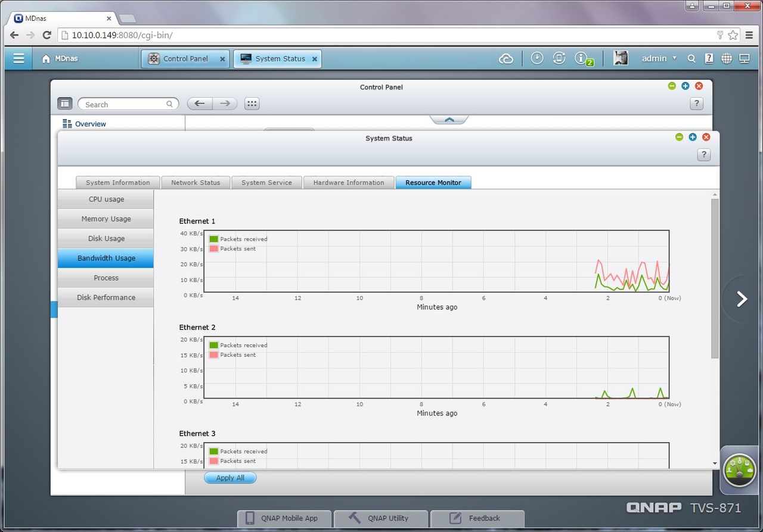Open the admin account dropdown

pyautogui.click(x=659, y=58)
